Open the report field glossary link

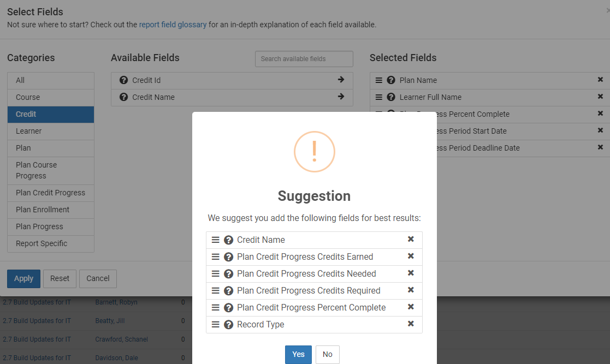coord(173,25)
